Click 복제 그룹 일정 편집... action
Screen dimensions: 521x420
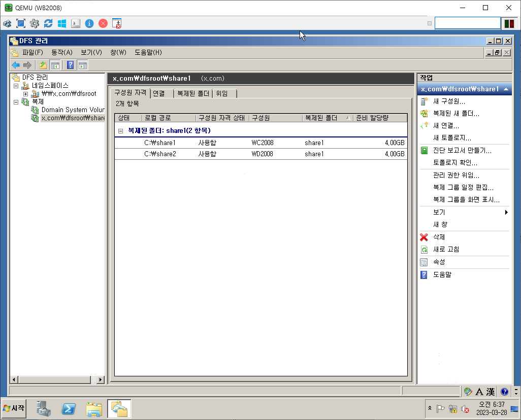pyautogui.click(x=463, y=187)
